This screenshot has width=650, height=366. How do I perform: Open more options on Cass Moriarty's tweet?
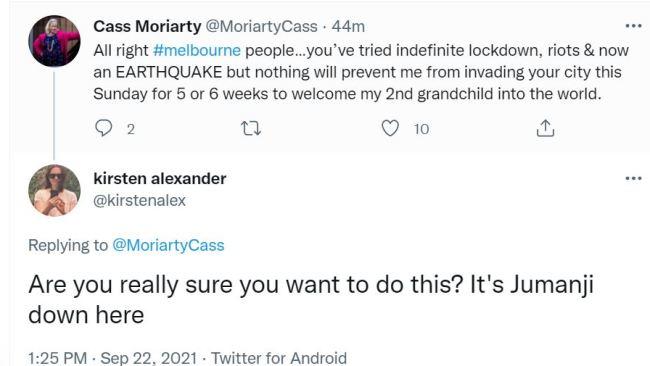coord(633,26)
